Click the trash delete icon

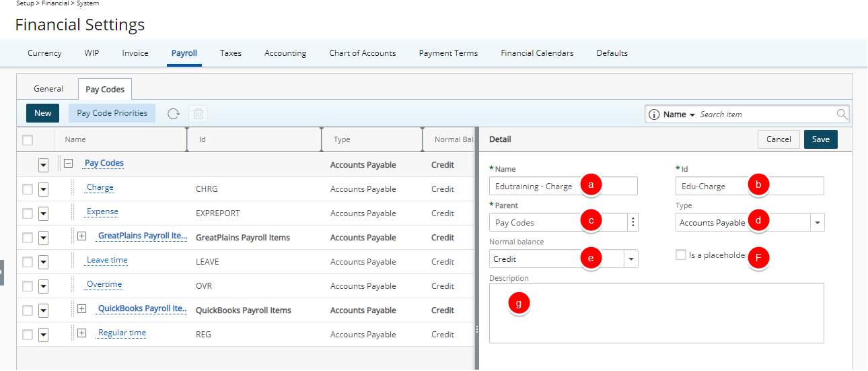[198, 114]
